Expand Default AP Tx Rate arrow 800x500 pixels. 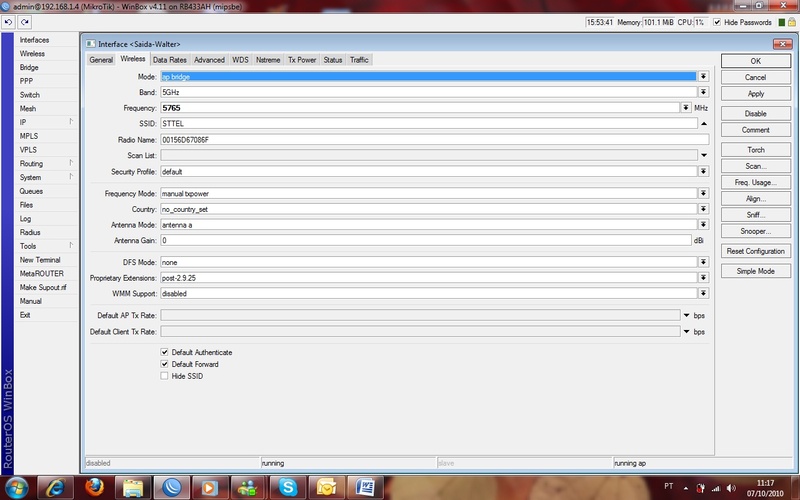click(x=686, y=315)
